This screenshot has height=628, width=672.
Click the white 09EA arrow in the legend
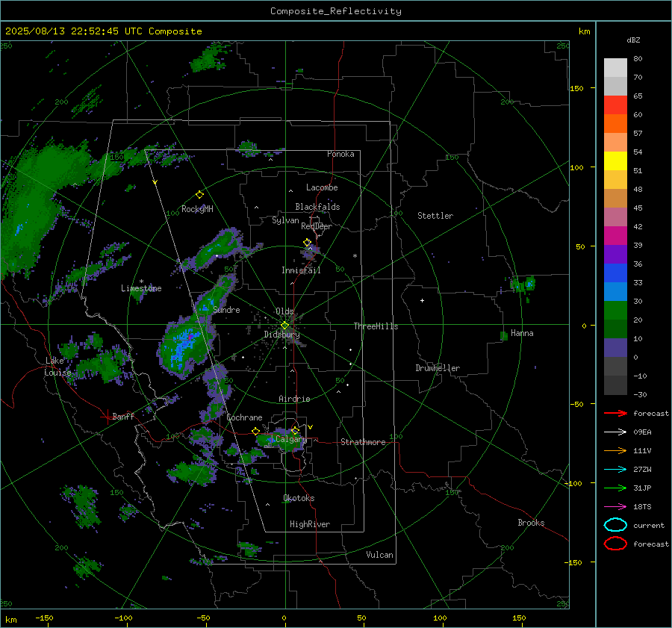coord(615,432)
